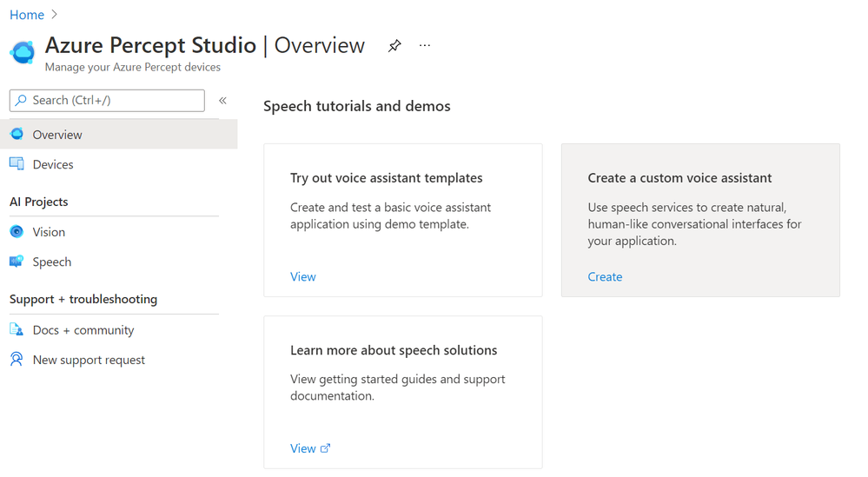Click the New support request icon
This screenshot has width=868, height=477.
point(17,360)
